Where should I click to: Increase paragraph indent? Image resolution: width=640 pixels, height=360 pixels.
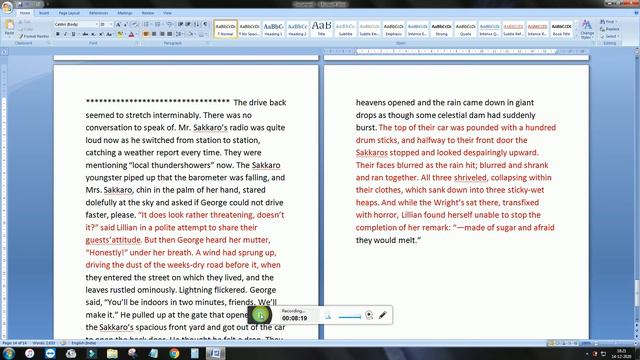click(188, 24)
